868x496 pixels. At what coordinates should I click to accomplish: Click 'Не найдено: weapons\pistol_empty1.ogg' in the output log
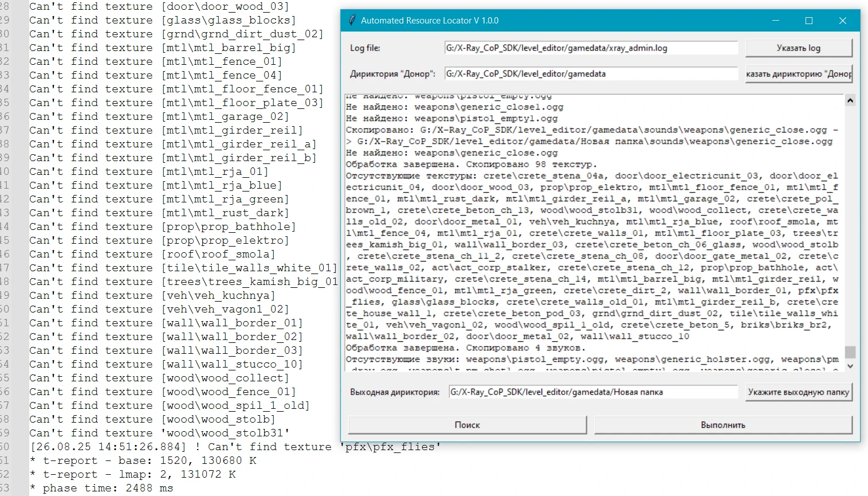click(x=451, y=119)
